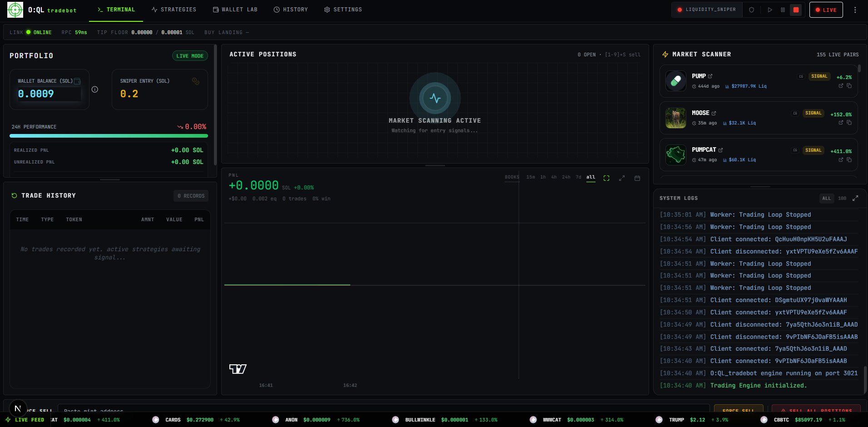The height and width of the screenshot is (427, 868).
Task: Open the calendar date picker on chart
Action: pos(637,178)
